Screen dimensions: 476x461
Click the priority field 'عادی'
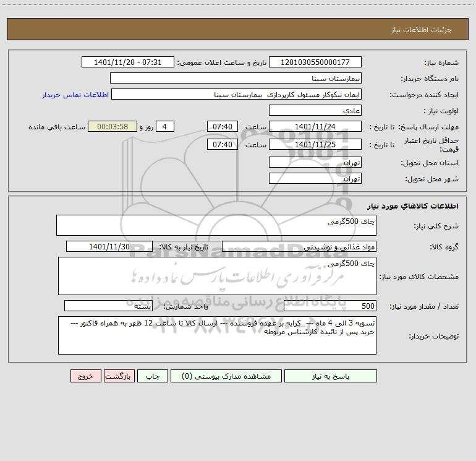pyautogui.click(x=315, y=110)
